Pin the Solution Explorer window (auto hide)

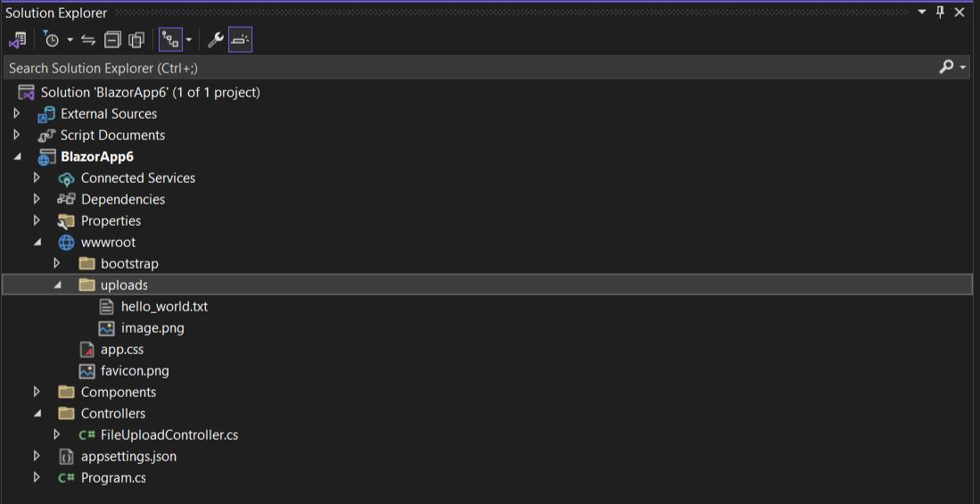(940, 12)
